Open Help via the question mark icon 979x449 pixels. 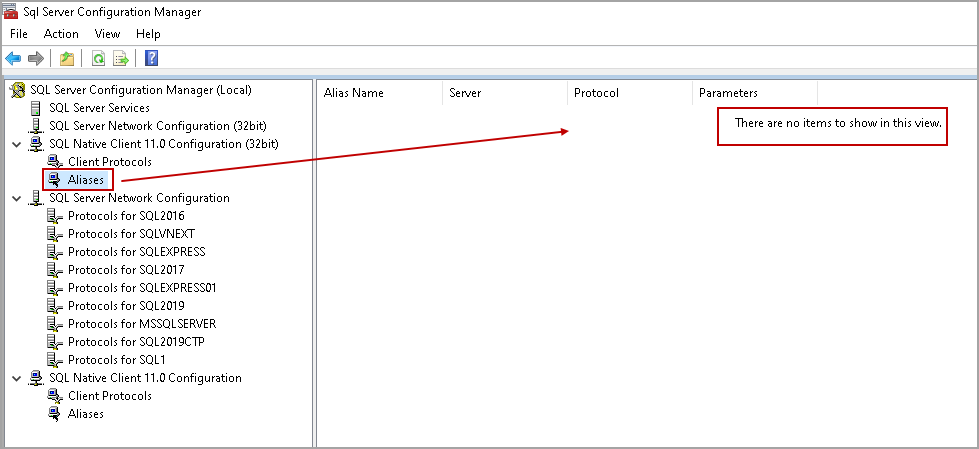[151, 59]
